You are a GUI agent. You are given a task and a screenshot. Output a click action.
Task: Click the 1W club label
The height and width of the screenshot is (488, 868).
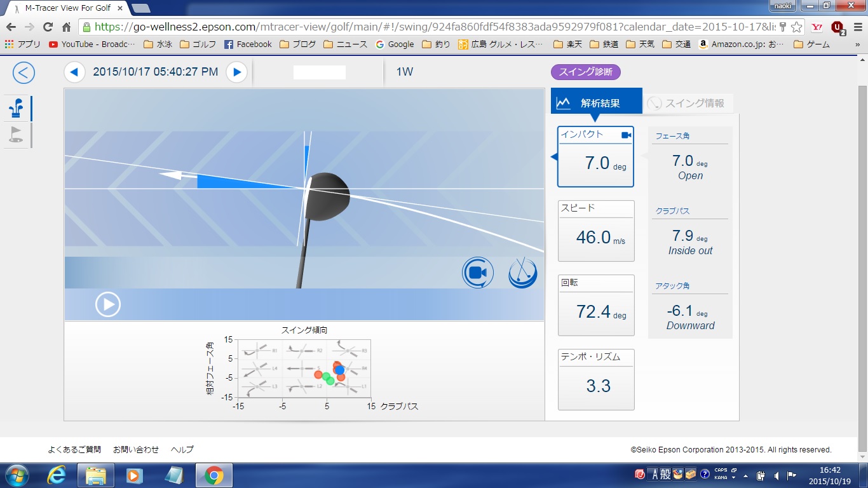click(405, 72)
